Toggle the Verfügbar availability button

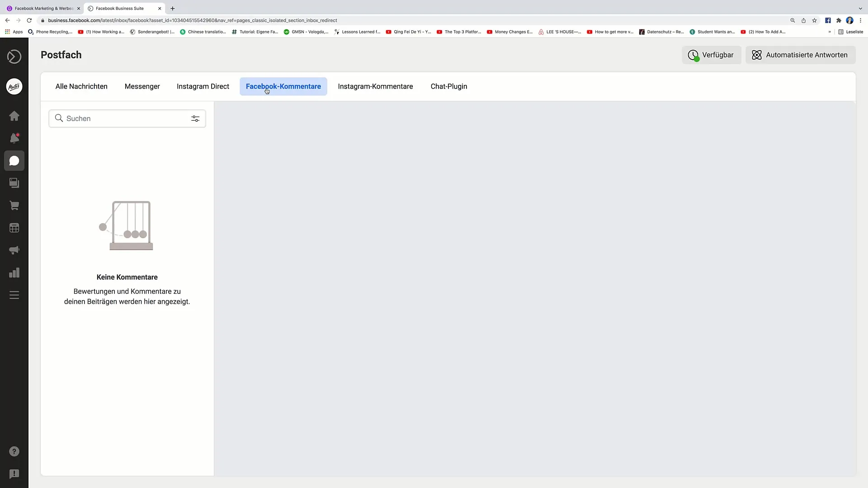pos(711,55)
